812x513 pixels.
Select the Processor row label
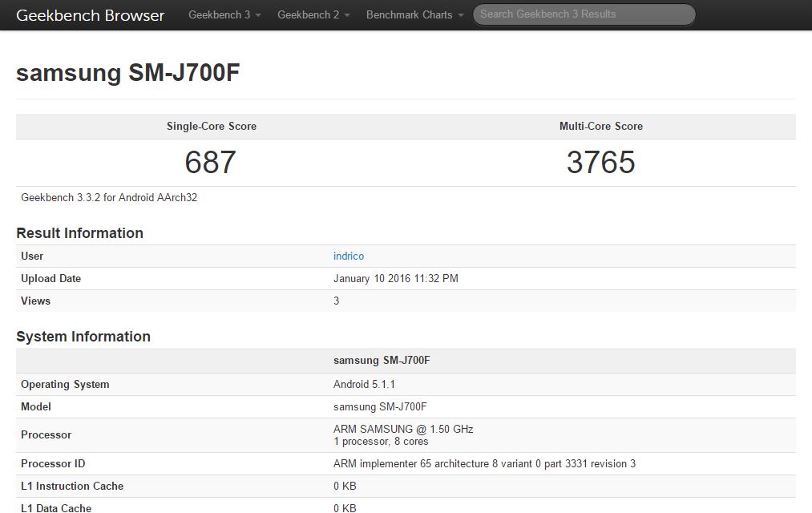click(x=46, y=434)
